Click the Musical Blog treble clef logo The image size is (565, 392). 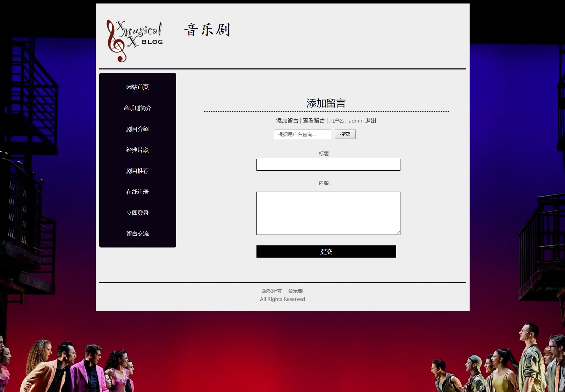coord(135,40)
